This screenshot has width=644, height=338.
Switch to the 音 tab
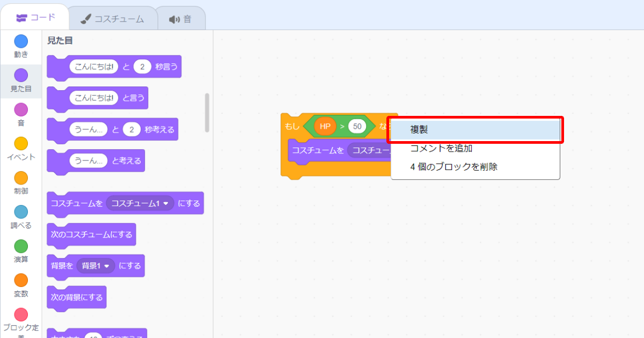(x=181, y=17)
